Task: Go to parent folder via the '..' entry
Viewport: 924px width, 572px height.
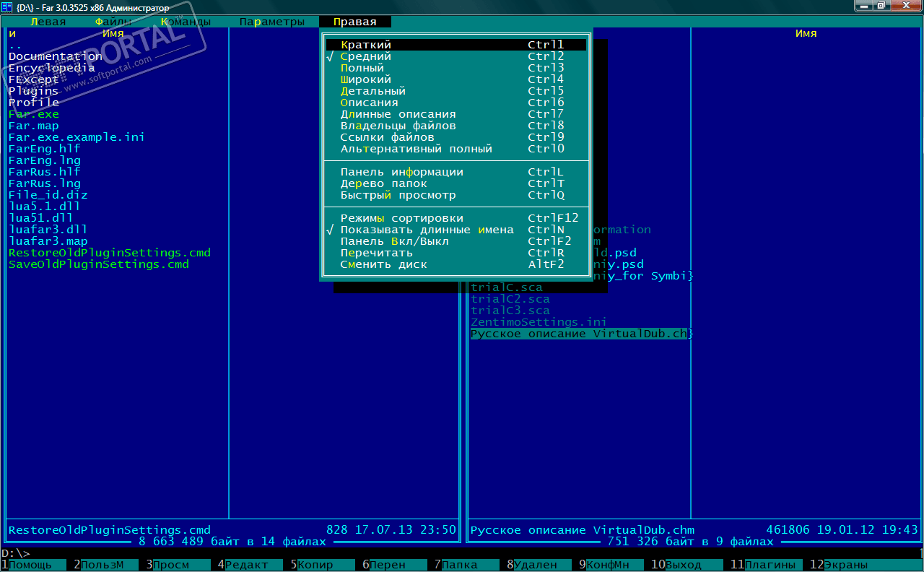Action: tap(16, 45)
